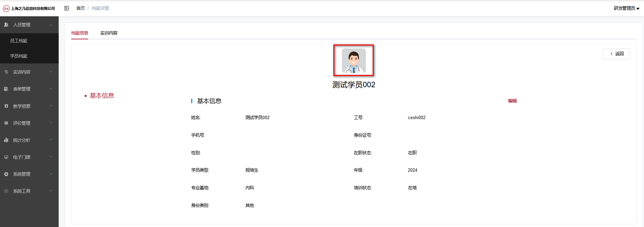The width and height of the screenshot is (644, 227).
Task: Click the 身份证号 field label
Action: pyautogui.click(x=363, y=135)
